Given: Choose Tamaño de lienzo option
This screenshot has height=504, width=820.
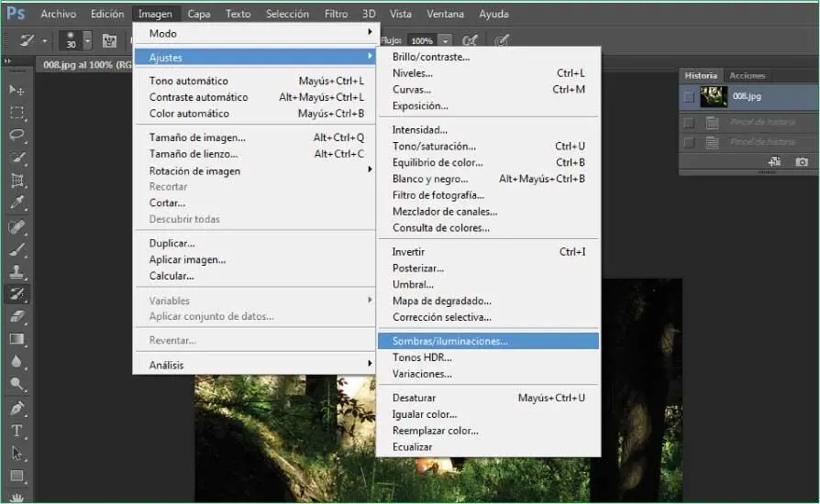Looking at the screenshot, I should (255, 154).
